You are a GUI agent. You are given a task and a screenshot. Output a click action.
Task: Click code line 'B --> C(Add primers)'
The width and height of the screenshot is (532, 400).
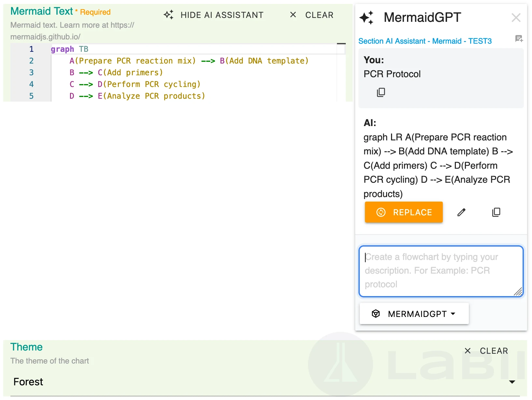pyautogui.click(x=116, y=73)
